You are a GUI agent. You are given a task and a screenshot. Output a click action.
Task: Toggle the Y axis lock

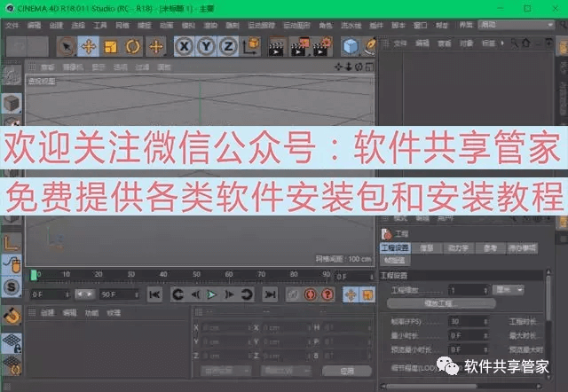pos(206,46)
